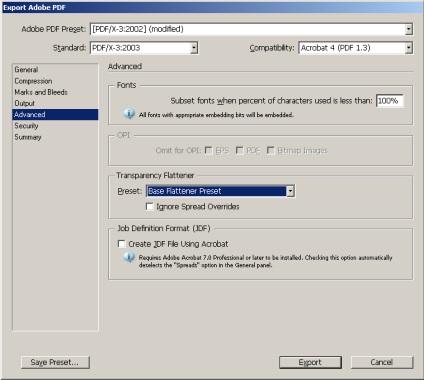
Task: Check Create JDF File Using Acrobat
Action: pyautogui.click(x=122, y=244)
